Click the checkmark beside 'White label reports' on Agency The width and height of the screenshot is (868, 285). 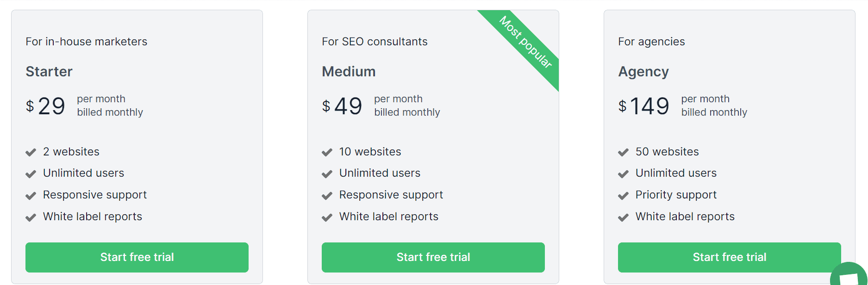pyautogui.click(x=624, y=217)
